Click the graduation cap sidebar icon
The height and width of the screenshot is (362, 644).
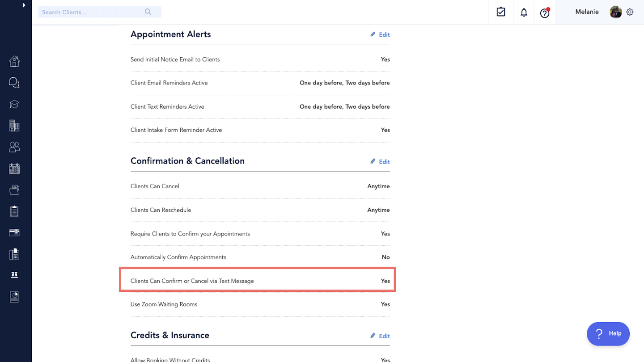(14, 104)
